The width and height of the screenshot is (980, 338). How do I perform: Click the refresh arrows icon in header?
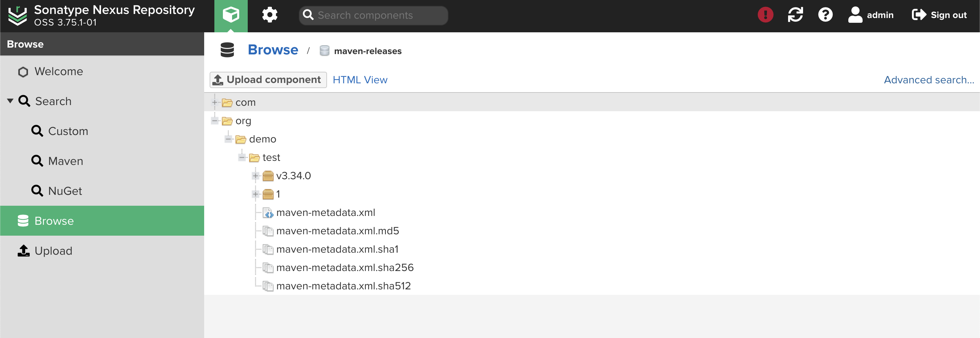795,15
